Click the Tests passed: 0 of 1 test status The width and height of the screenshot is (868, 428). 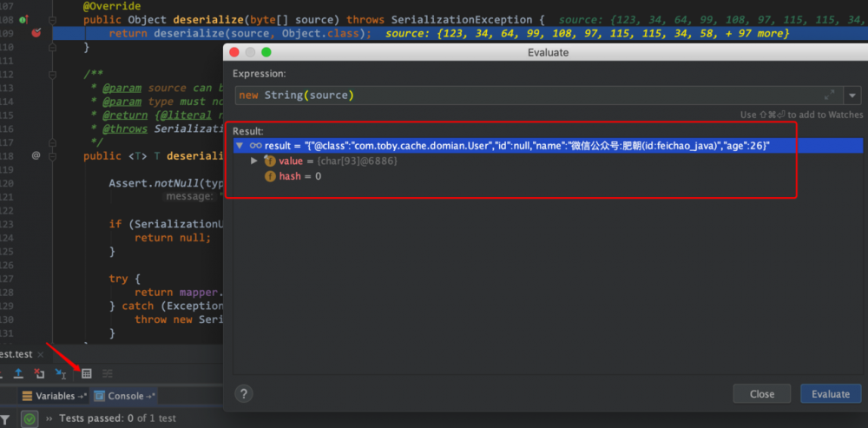(117, 418)
